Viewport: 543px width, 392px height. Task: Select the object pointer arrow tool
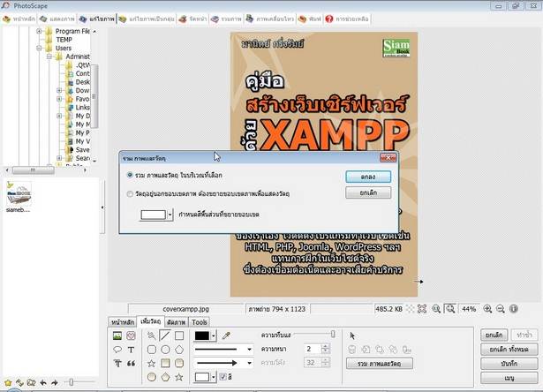coord(352,335)
